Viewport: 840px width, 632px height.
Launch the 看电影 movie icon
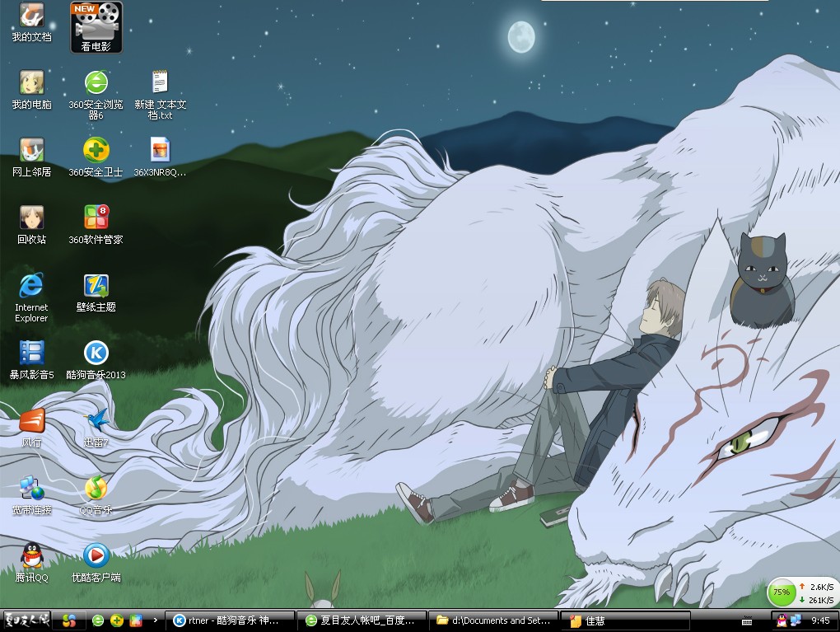click(x=96, y=27)
